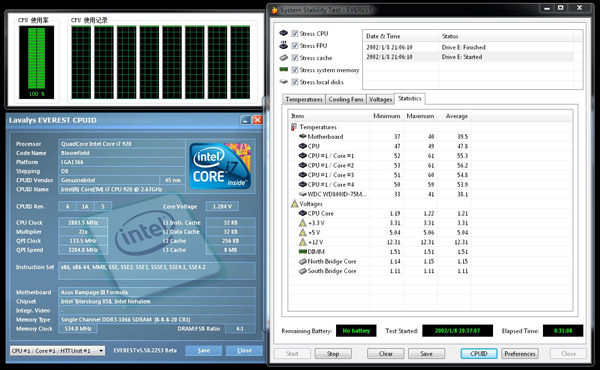
Task: Click the memory module icon beside Stress system memory
Action: click(283, 69)
